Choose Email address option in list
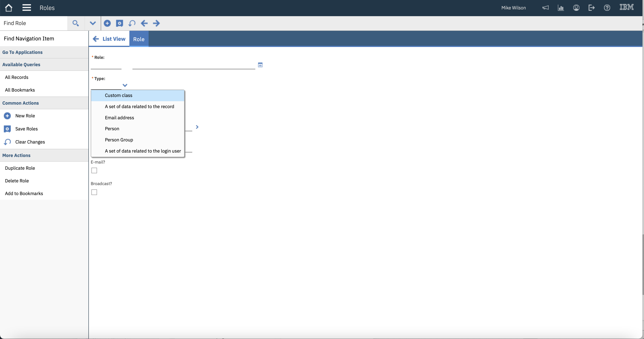644x339 pixels. click(x=119, y=118)
